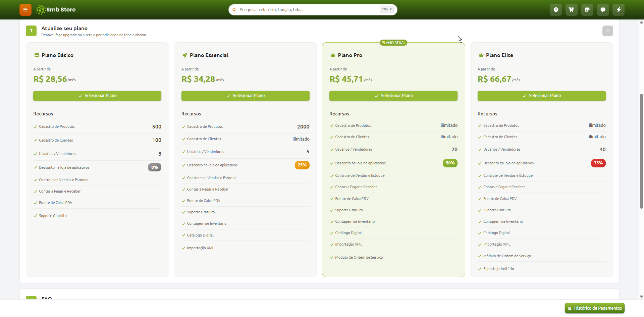Click the Plano Essencial rocket icon

[x=185, y=55]
